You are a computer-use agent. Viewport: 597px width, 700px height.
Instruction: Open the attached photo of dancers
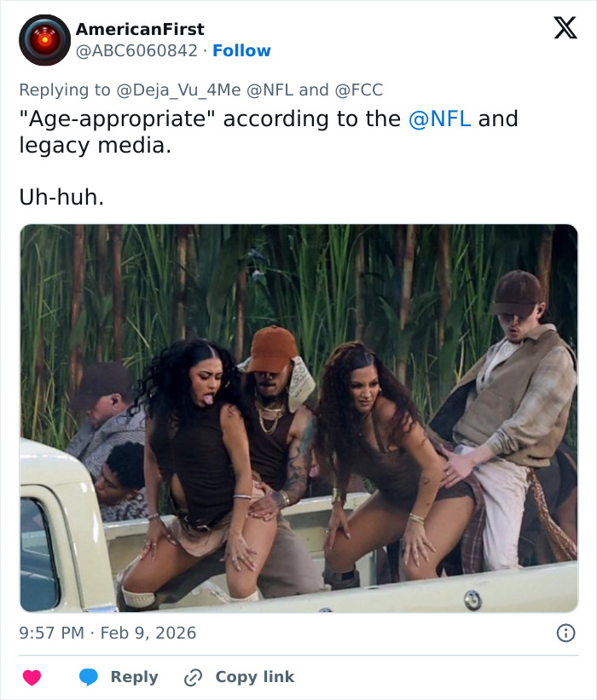tap(298, 418)
